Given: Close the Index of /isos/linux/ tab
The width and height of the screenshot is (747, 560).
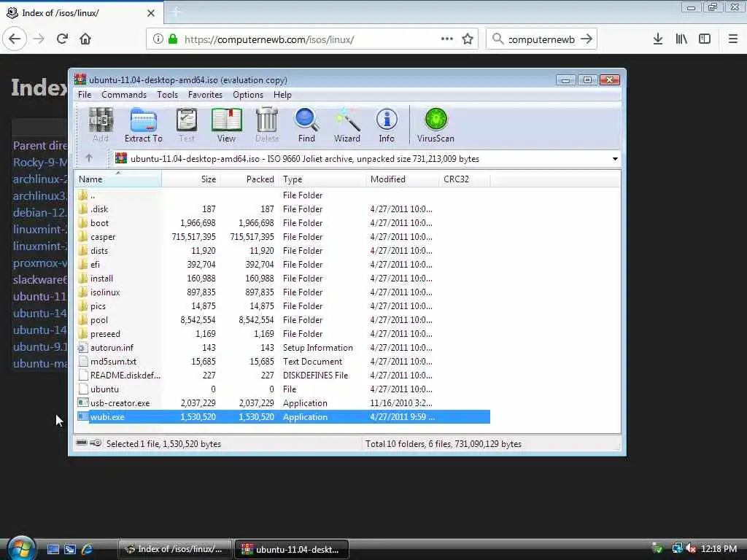Looking at the screenshot, I should point(150,13).
